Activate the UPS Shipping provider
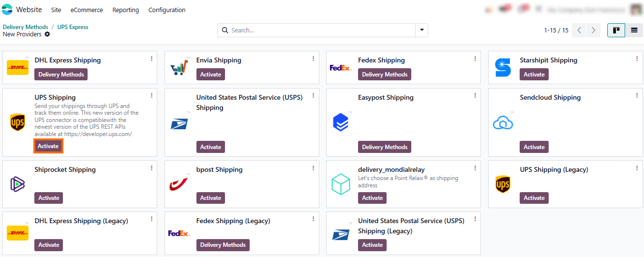 point(48,146)
